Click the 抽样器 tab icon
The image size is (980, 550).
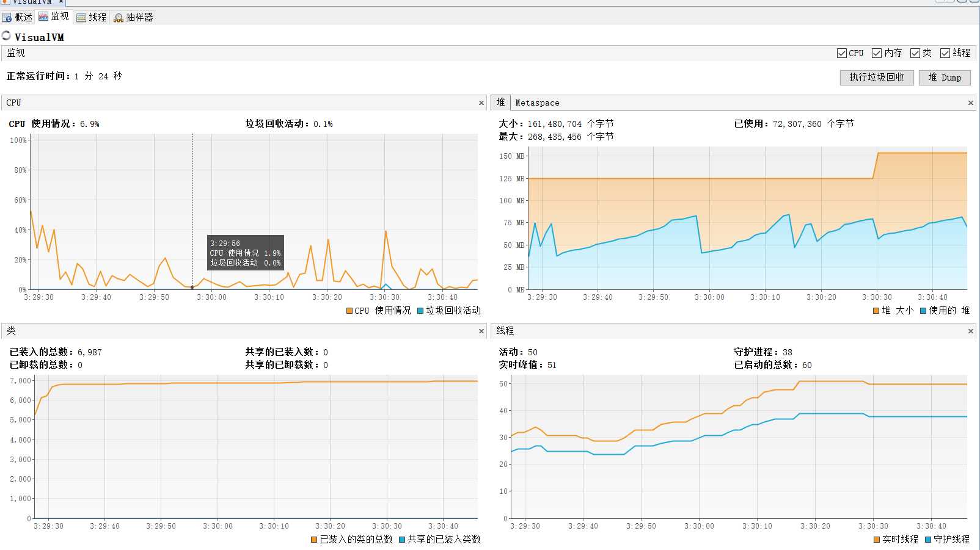coord(119,18)
